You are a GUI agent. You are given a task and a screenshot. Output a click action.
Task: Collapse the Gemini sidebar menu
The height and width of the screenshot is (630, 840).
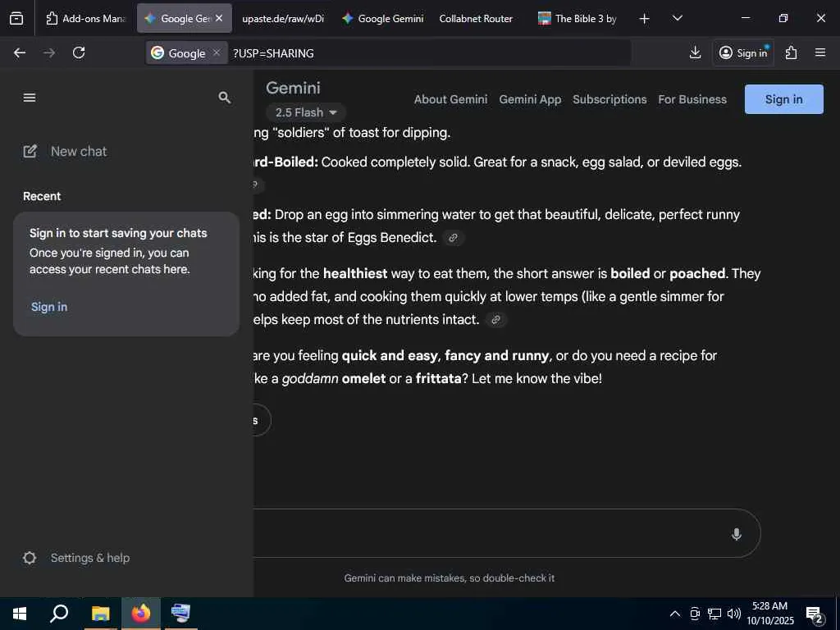click(30, 98)
